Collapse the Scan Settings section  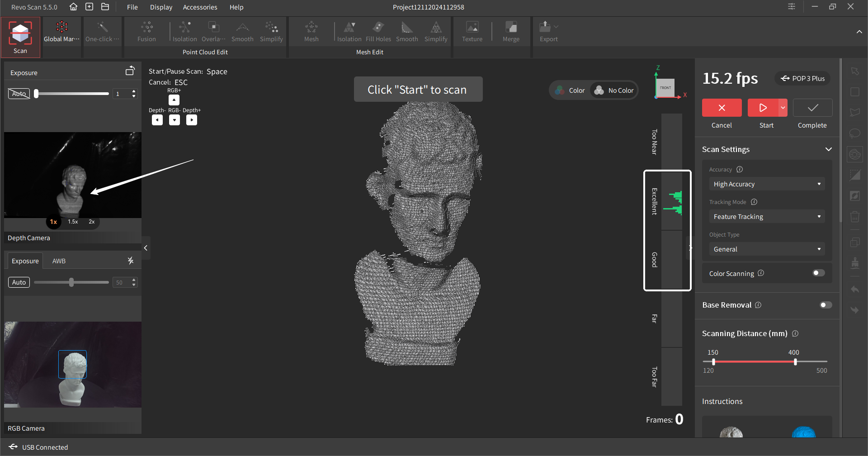[x=828, y=149]
